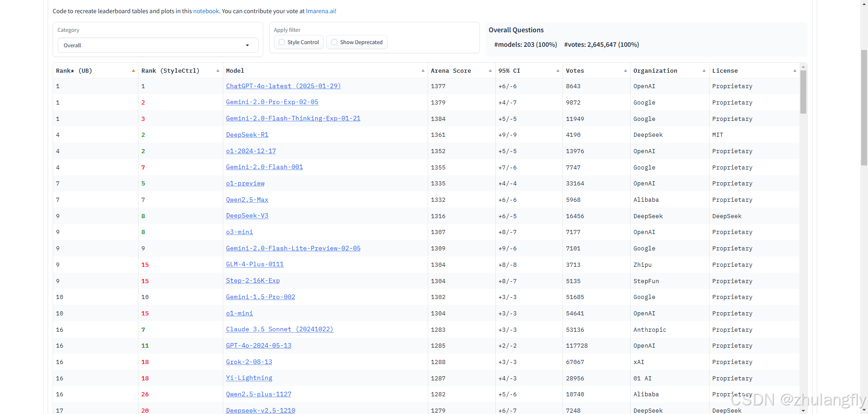
Task: Sort by the 95% CI column arrow
Action: pyautogui.click(x=558, y=70)
